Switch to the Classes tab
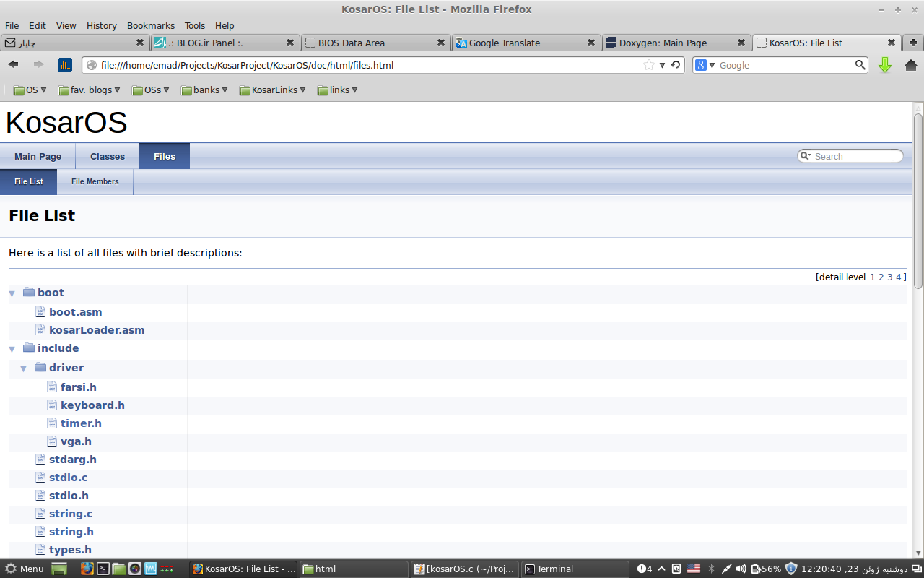Screen dimensions: 924x578 (108, 156)
